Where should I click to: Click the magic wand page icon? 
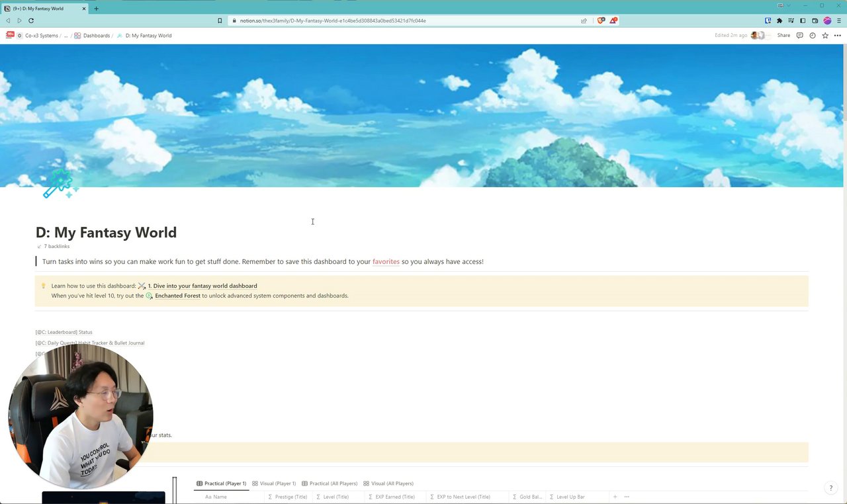click(x=60, y=183)
